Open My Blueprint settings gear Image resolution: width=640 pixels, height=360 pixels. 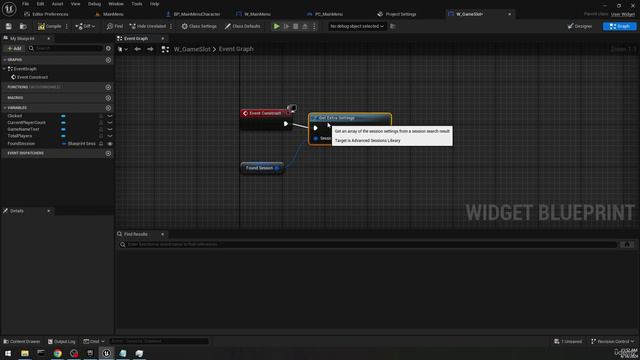click(x=108, y=48)
